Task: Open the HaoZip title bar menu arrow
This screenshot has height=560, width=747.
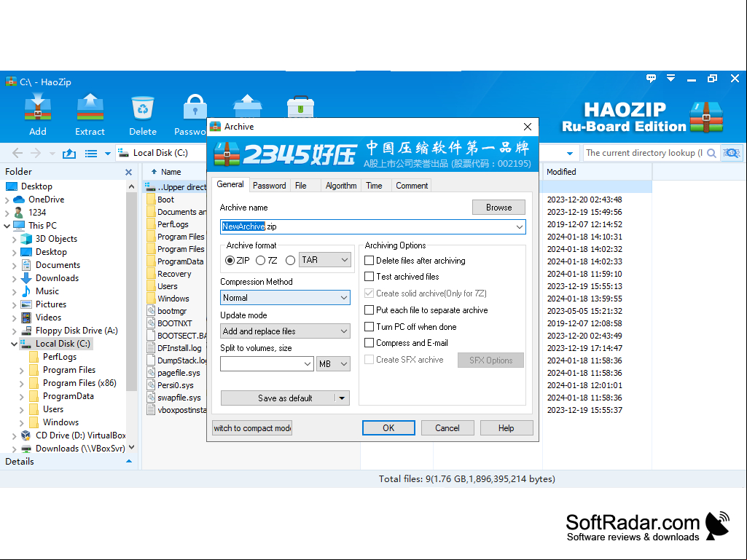Action: click(670, 78)
